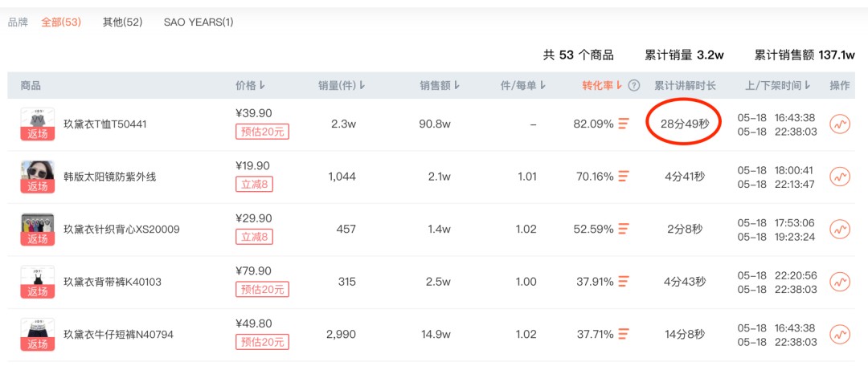Open trend chart icon for 玖黛衣背带裤K40103
This screenshot has height=366, width=868.
point(840,282)
